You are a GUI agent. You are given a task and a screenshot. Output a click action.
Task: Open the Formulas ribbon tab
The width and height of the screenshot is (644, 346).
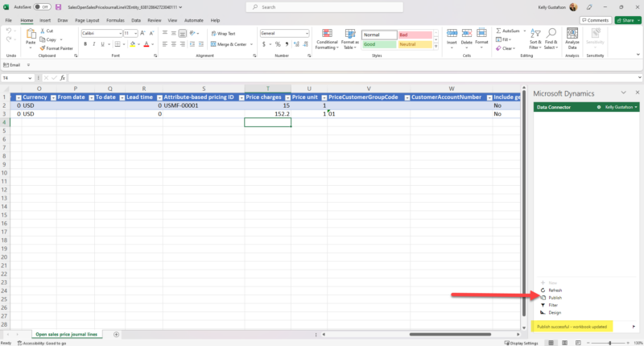115,20
